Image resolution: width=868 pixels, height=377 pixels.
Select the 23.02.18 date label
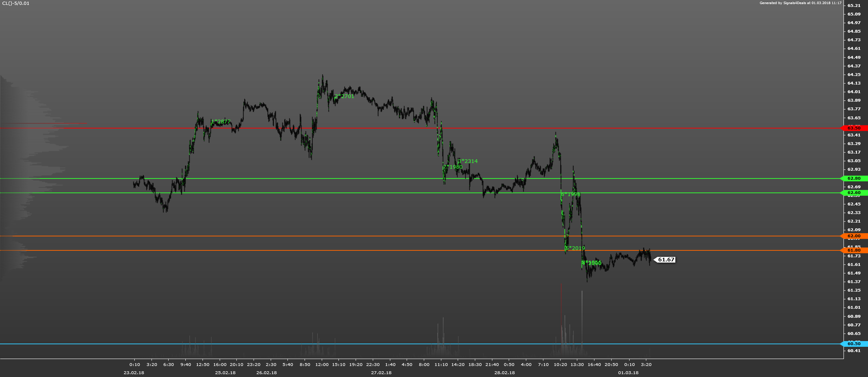point(134,373)
